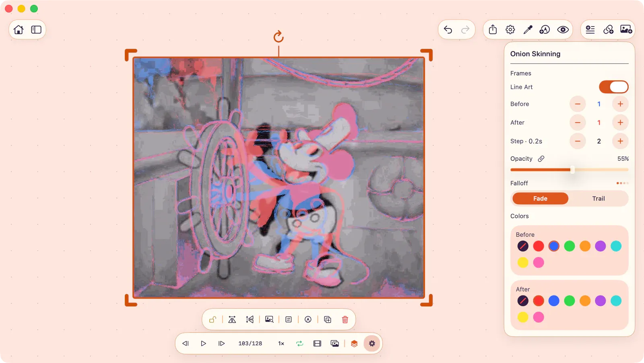Select the Fade falloff mode
The image size is (644, 363).
click(540, 199)
